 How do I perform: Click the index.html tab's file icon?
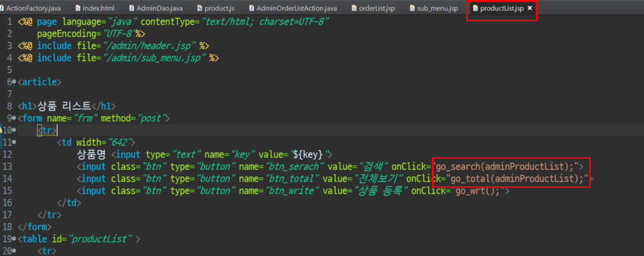click(x=78, y=8)
